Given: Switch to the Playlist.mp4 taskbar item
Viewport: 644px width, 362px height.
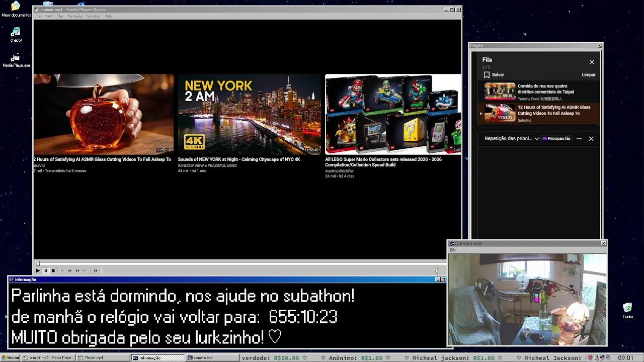Looking at the screenshot, I should coord(103,358).
